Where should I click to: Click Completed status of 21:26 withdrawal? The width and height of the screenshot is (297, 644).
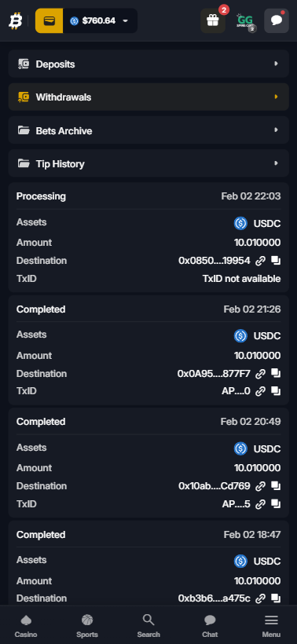pos(41,309)
